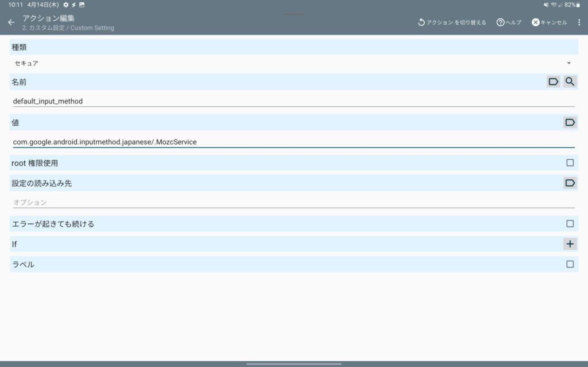Toggle the ラベル checkbox

pos(570,264)
